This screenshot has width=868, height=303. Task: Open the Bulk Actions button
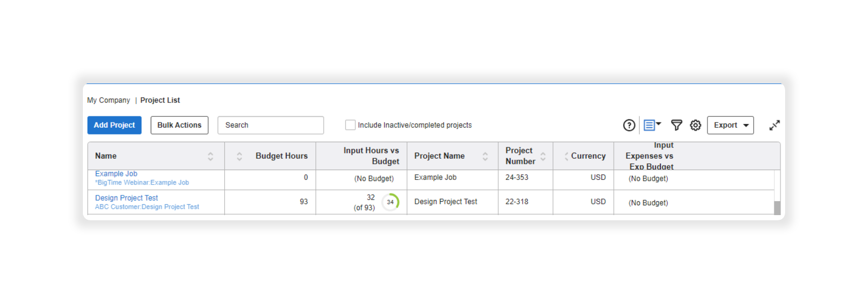[x=179, y=125]
